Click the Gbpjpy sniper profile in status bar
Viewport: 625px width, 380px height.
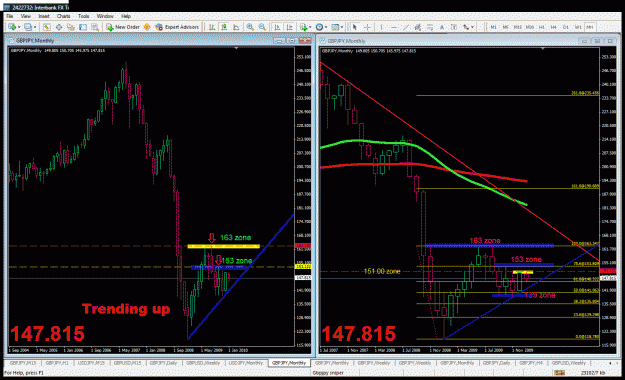pos(328,373)
